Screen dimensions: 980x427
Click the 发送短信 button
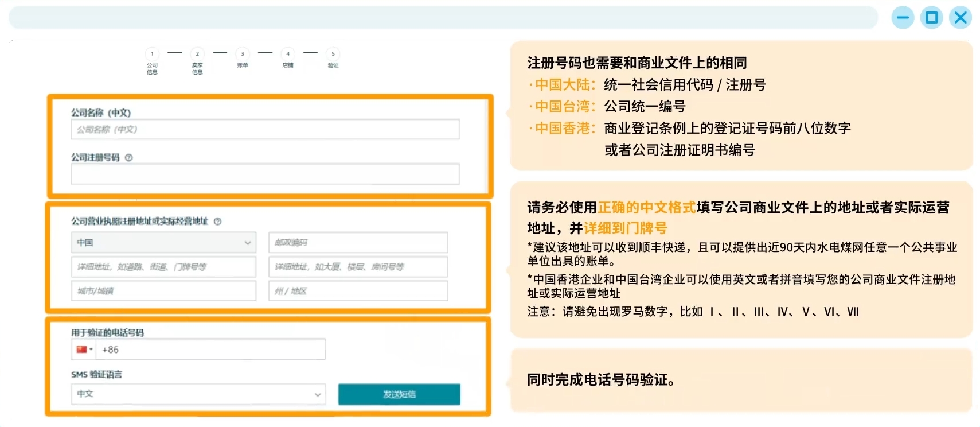pyautogui.click(x=399, y=394)
